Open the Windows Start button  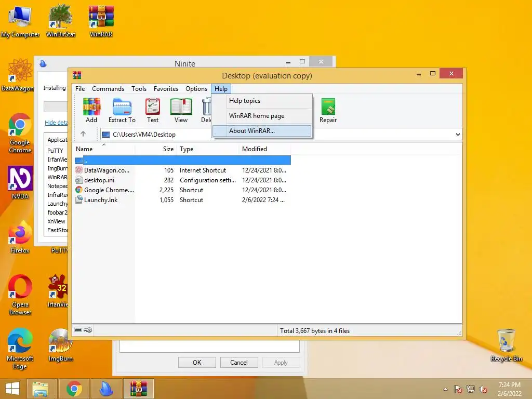[x=12, y=389]
